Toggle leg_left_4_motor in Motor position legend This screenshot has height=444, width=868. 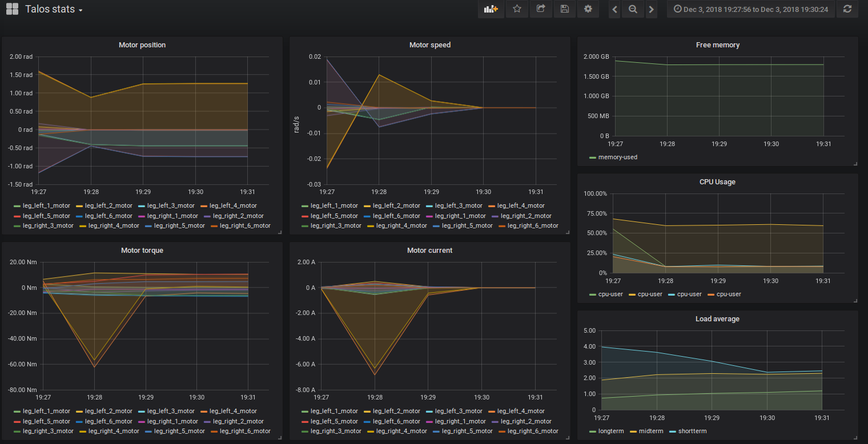tap(233, 205)
